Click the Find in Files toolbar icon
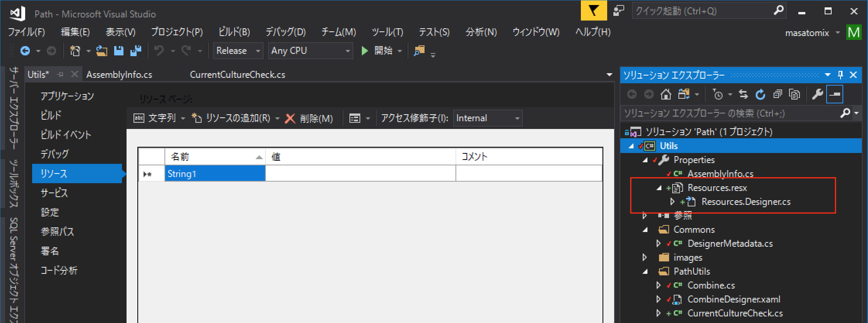 [x=419, y=51]
